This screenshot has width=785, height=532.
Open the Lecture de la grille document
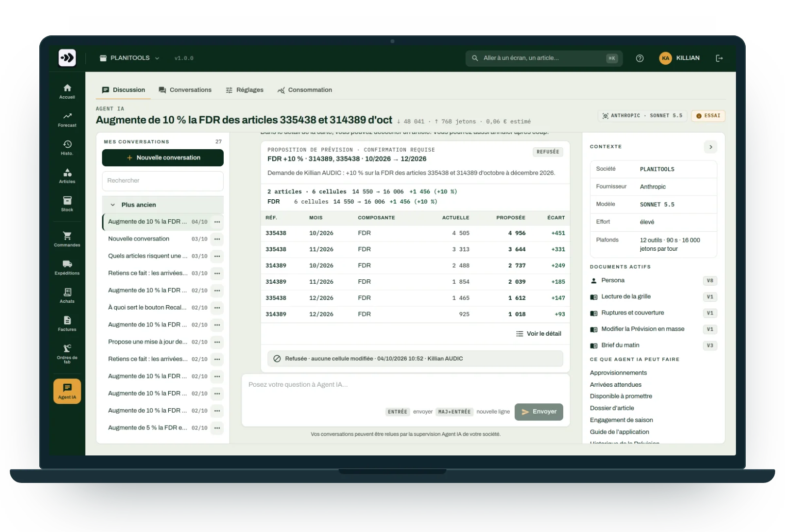click(654, 297)
